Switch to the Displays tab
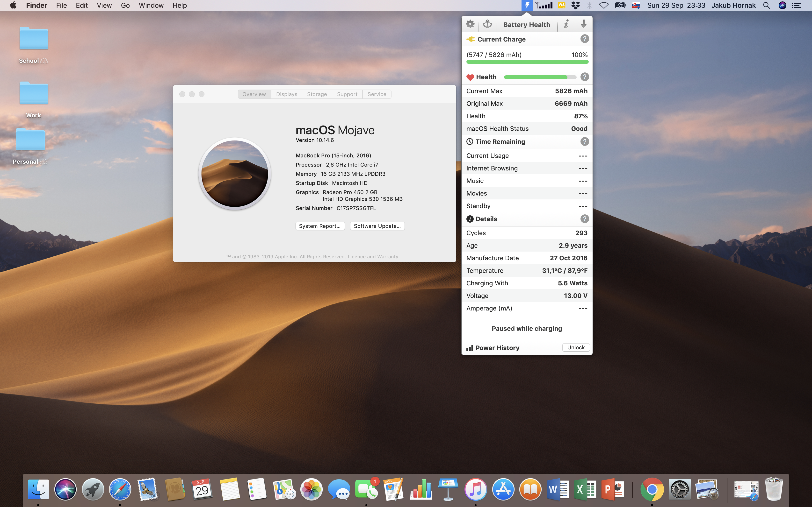Image resolution: width=812 pixels, height=507 pixels. (287, 94)
